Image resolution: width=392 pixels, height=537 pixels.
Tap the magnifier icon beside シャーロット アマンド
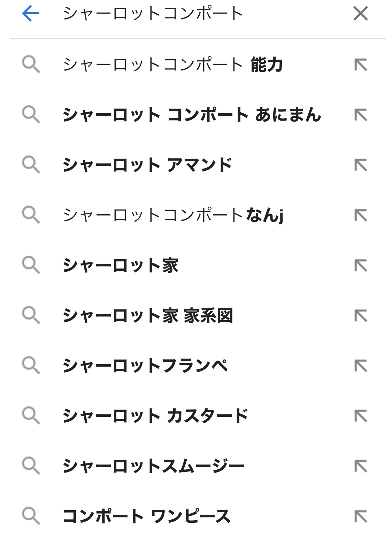[x=31, y=165]
